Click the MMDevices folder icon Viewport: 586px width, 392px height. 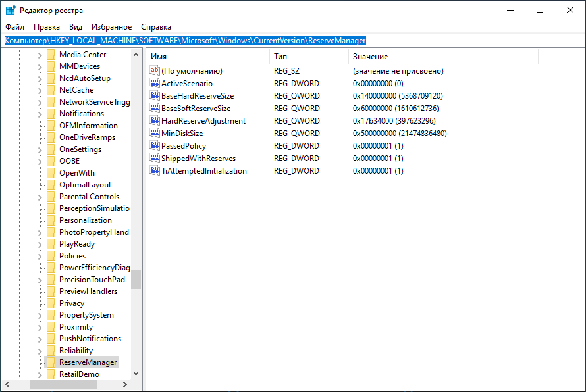point(51,66)
